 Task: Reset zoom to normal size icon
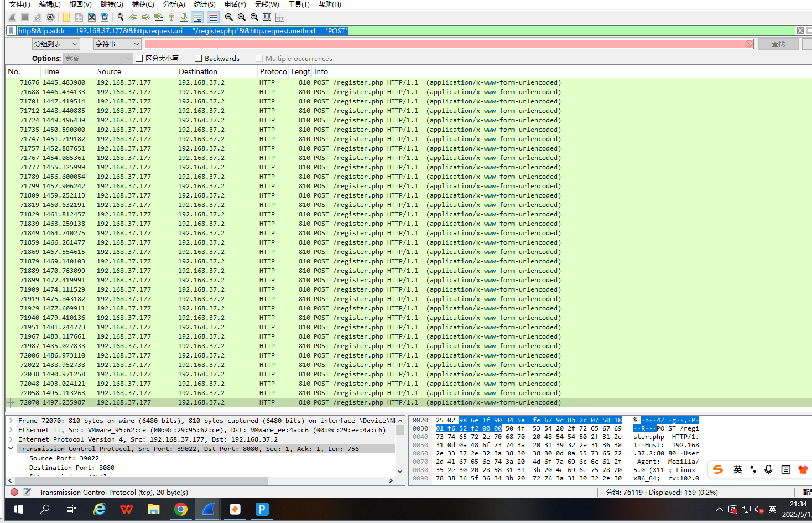pyautogui.click(x=254, y=17)
